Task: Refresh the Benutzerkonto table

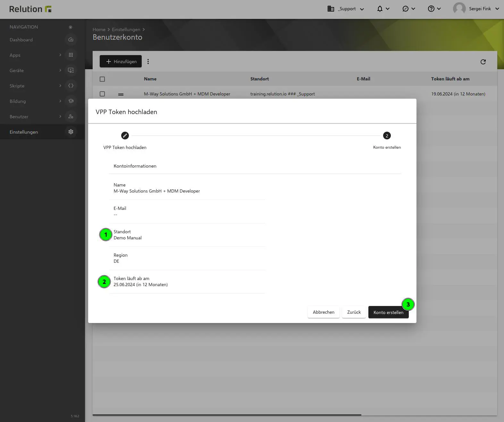Action: coord(483,62)
